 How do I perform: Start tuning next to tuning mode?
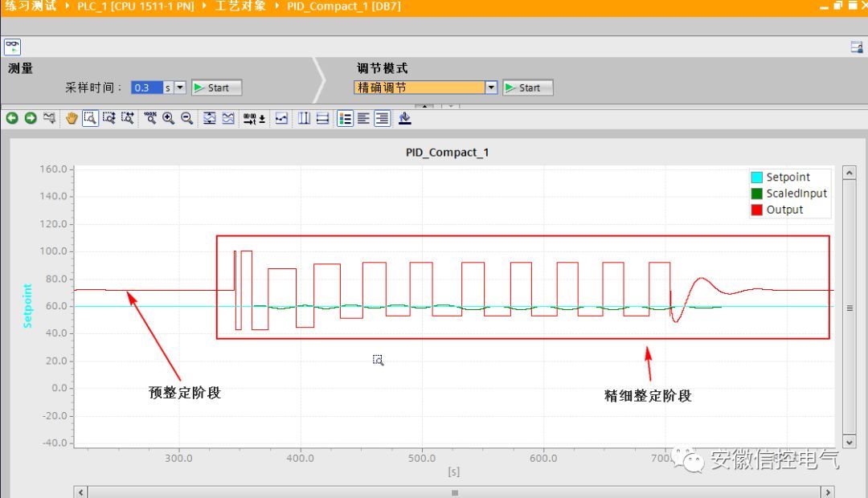pyautogui.click(x=528, y=88)
